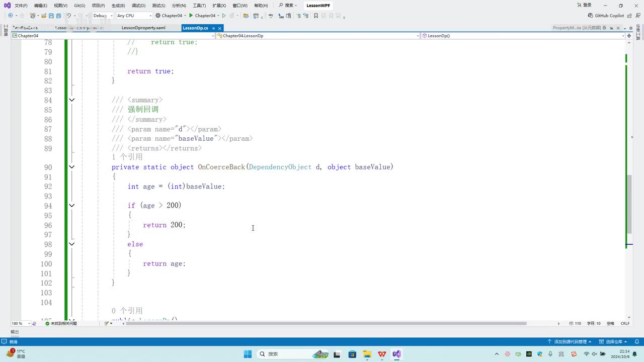Click the 1 个引用 CodeLens link

(127, 157)
